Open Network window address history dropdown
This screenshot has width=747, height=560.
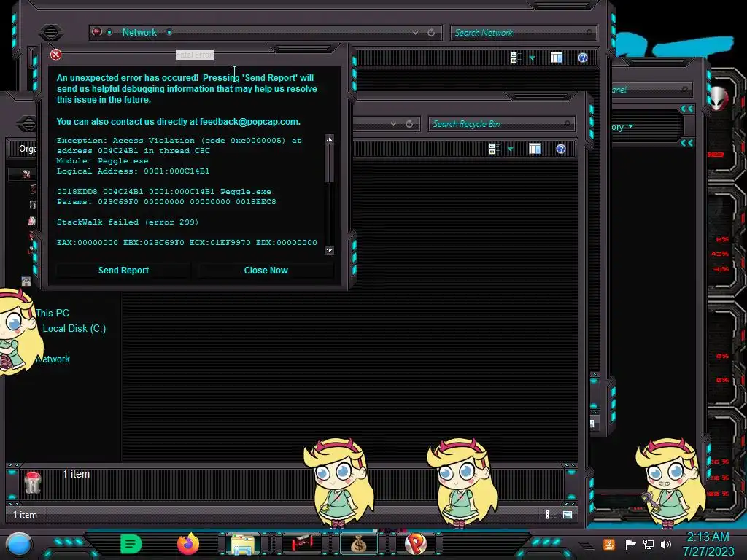point(415,32)
